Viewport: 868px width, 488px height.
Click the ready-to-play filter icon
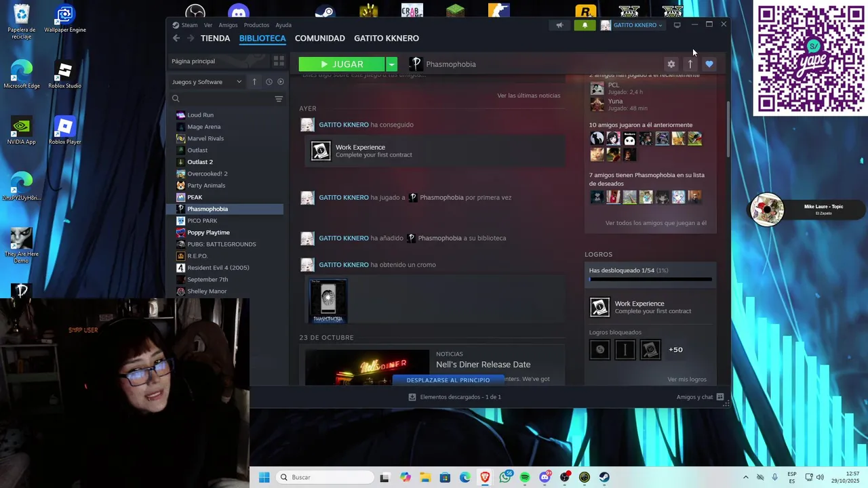[281, 81]
